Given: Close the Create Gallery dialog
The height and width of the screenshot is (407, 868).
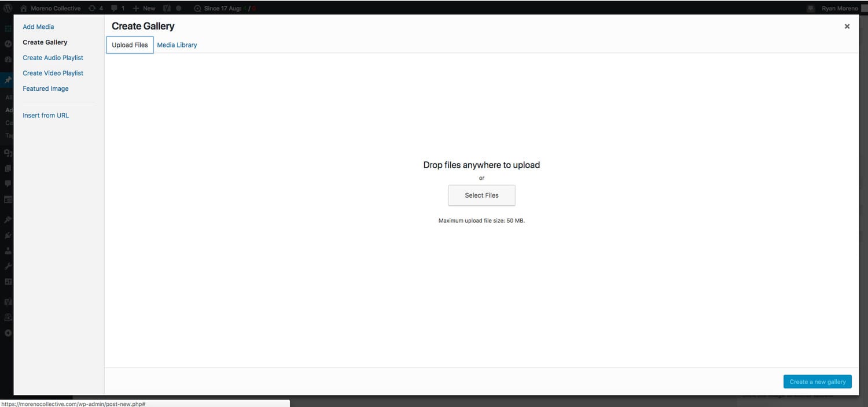Looking at the screenshot, I should point(847,27).
